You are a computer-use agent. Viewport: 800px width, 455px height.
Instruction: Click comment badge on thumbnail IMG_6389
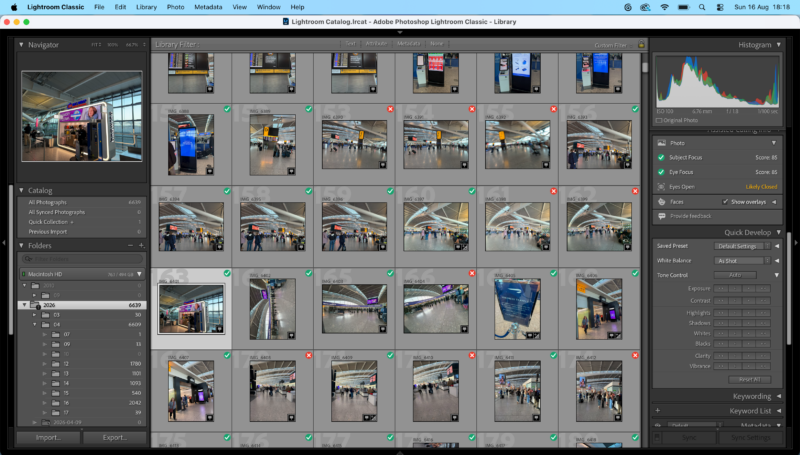(x=291, y=171)
